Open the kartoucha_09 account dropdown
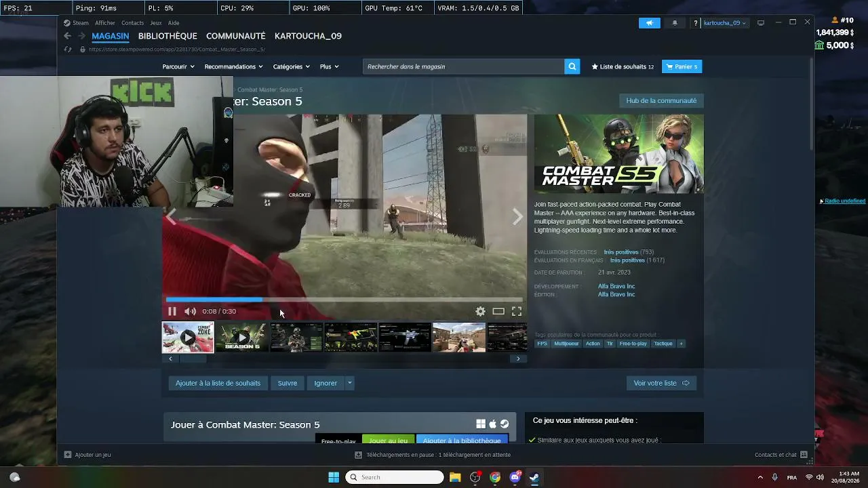This screenshot has height=488, width=868. pos(725,23)
